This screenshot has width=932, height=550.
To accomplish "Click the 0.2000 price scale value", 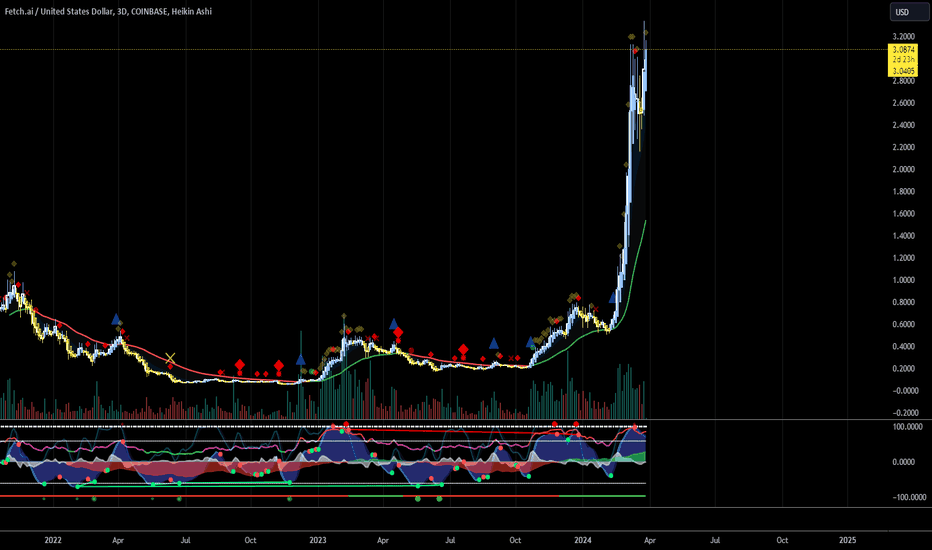I will [903, 368].
